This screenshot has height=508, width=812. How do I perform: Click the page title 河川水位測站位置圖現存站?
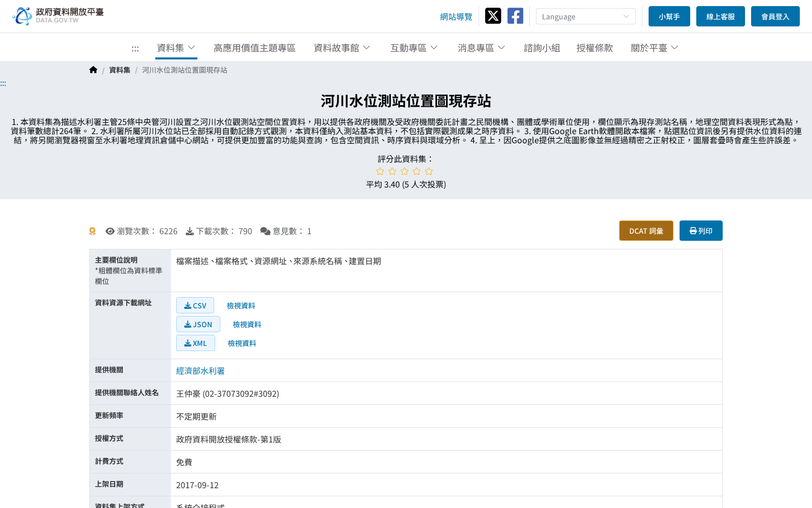pyautogui.click(x=406, y=101)
